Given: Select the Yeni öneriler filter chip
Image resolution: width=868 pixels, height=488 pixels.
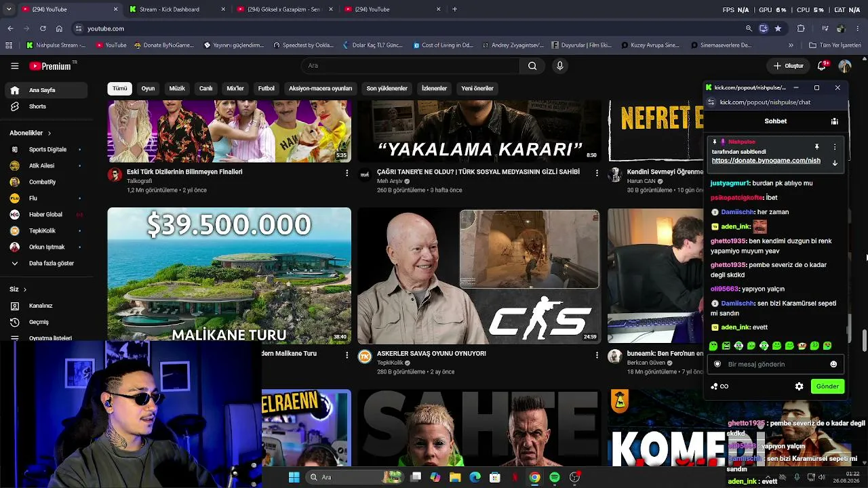Looking at the screenshot, I should click(x=477, y=88).
